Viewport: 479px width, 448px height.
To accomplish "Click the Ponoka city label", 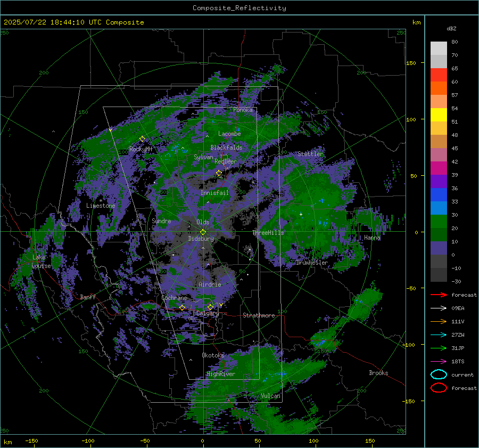I will pyautogui.click(x=243, y=110).
